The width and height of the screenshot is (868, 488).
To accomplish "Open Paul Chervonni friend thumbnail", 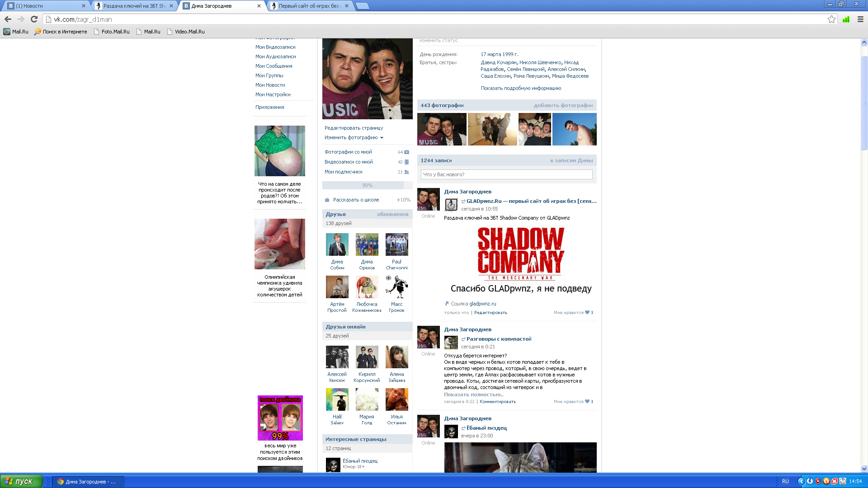I will (x=396, y=244).
